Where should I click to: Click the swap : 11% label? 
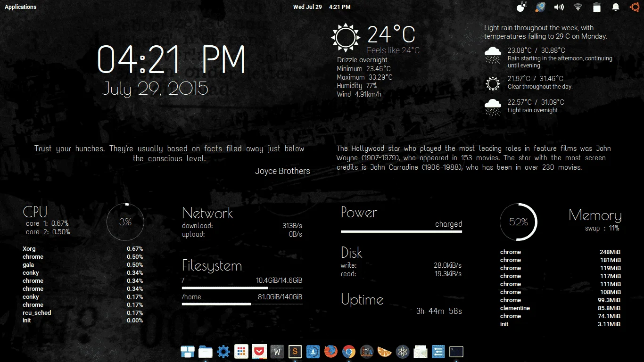(602, 228)
